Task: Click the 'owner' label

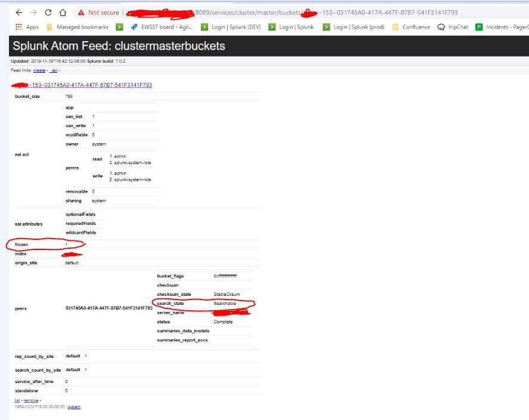Action: (x=72, y=144)
